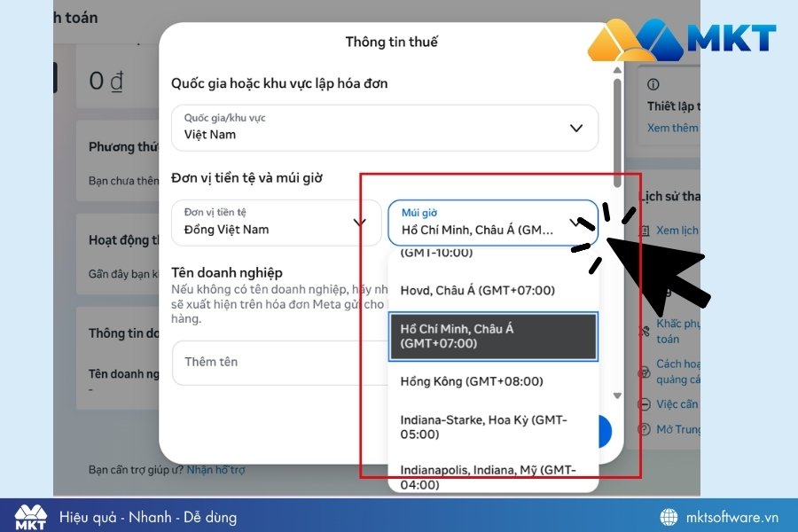Click the document icon next to "Xem lịch"
This screenshot has height=532, width=798.
(645, 230)
